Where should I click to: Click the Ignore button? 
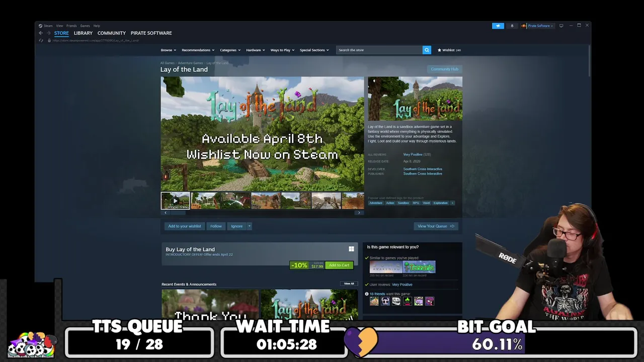[x=236, y=226]
